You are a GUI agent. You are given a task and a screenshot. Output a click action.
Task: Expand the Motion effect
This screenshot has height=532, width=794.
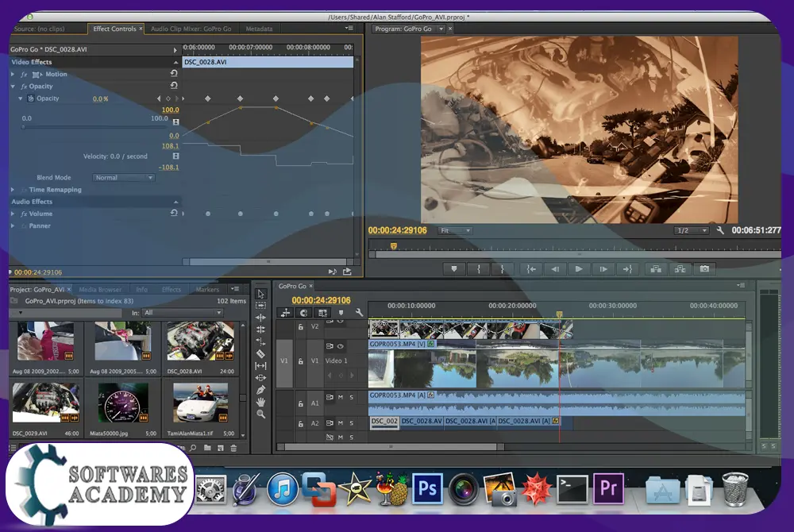pyautogui.click(x=13, y=74)
